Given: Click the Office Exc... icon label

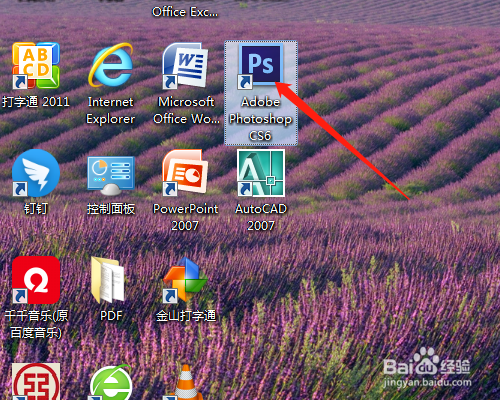Looking at the screenshot, I should pos(185,12).
